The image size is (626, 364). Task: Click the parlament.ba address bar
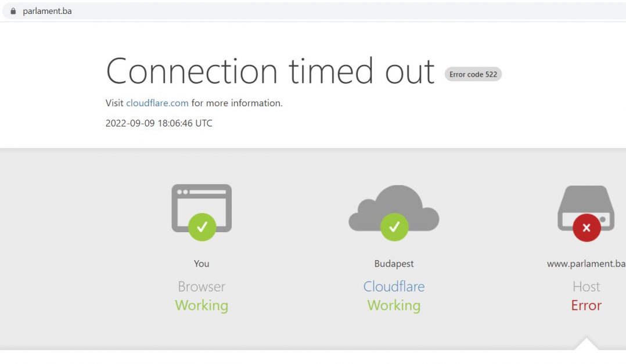click(x=314, y=11)
